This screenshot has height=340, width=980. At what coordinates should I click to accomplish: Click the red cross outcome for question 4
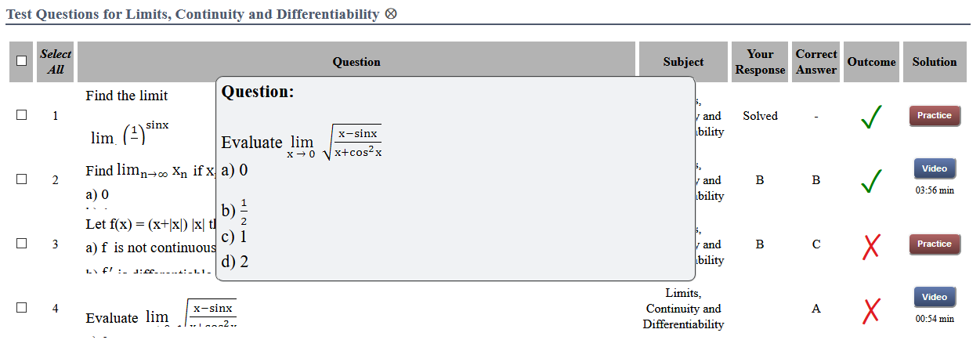pyautogui.click(x=870, y=310)
